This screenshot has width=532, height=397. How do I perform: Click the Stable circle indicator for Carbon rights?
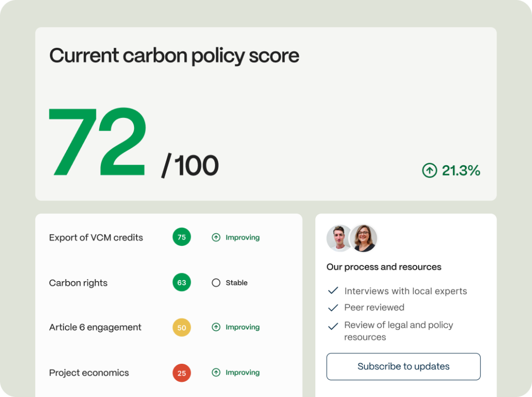216,283
